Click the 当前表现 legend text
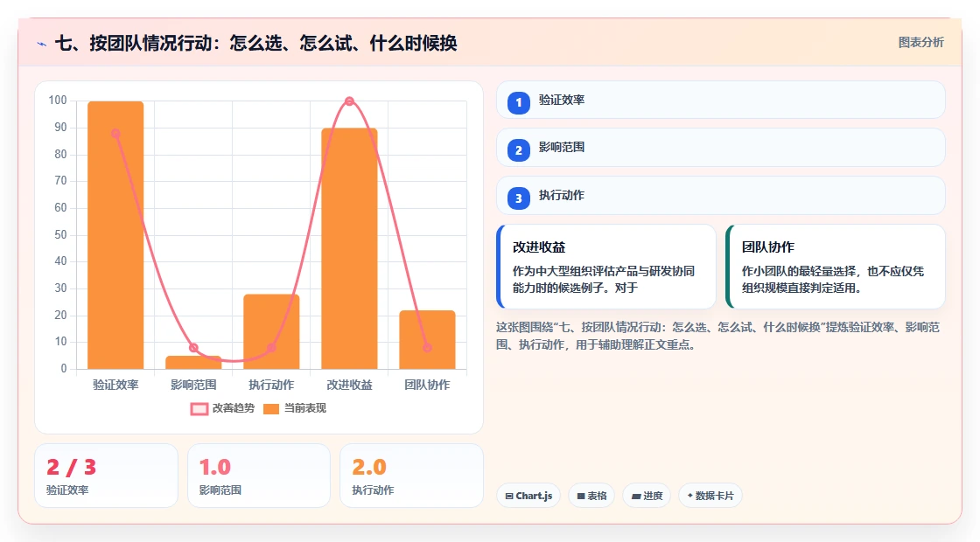The image size is (980, 542). tap(305, 408)
